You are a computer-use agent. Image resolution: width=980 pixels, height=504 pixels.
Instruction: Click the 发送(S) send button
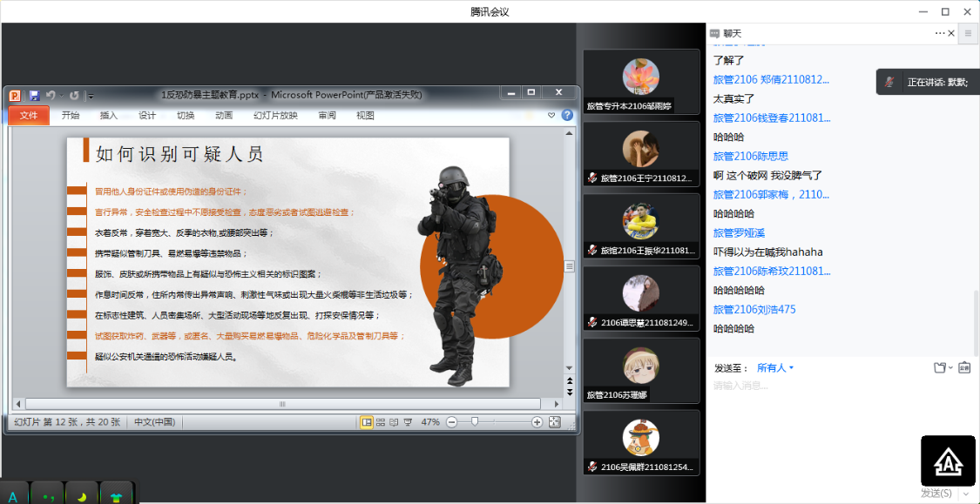click(936, 494)
